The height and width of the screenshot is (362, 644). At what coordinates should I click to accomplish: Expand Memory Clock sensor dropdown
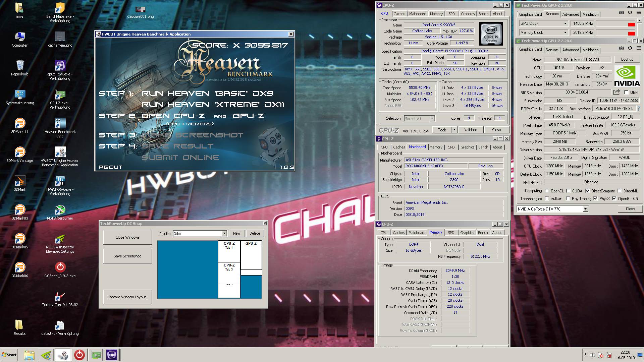(565, 33)
